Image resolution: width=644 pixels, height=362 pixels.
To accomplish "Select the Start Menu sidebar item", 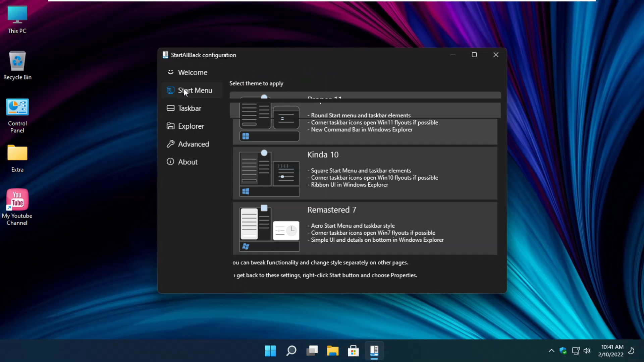I will 192,90.
